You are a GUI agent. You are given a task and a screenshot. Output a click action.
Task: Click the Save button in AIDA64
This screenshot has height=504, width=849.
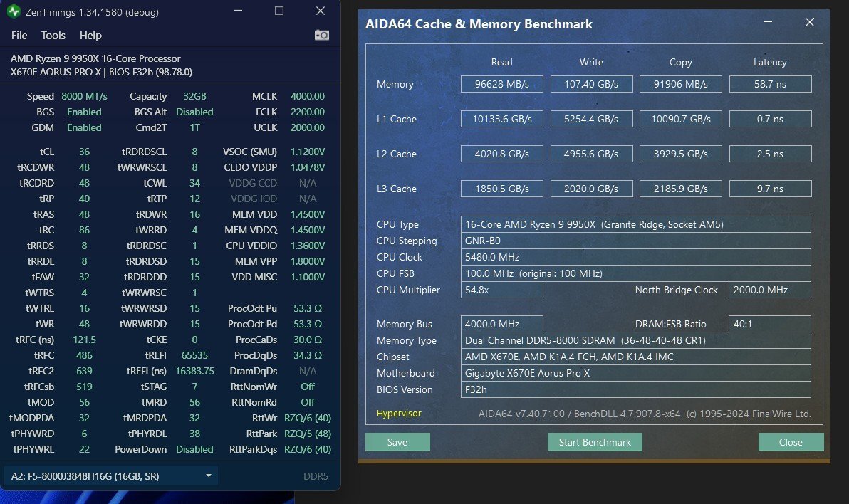397,442
